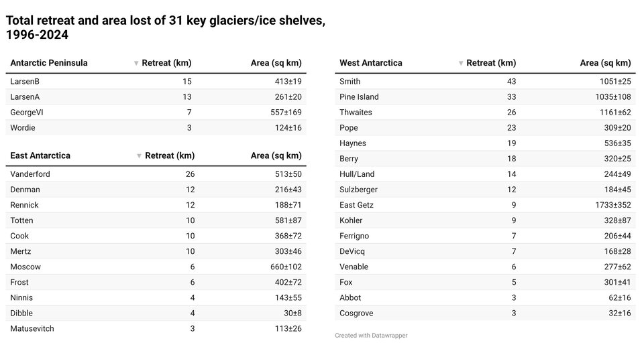The width and height of the screenshot is (644, 345).
Task: Click sort arrow beside East Antarctica Retreat header
Action: pyautogui.click(x=139, y=156)
